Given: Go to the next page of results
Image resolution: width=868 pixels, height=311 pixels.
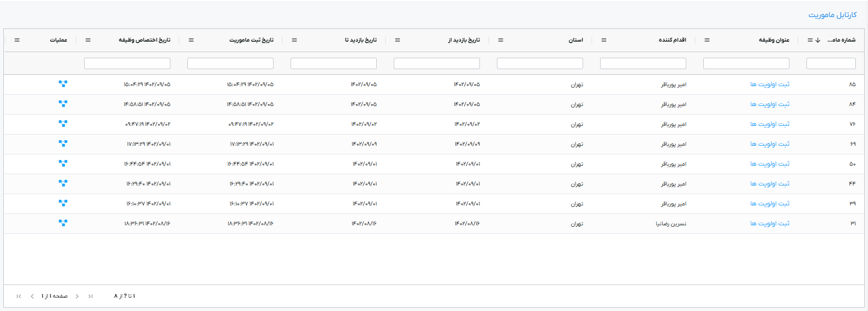Looking at the screenshot, I should pos(32,296).
